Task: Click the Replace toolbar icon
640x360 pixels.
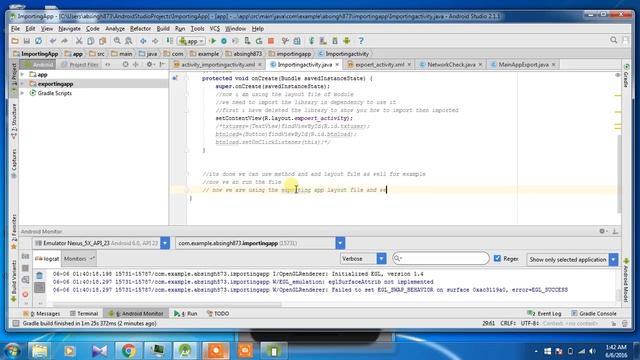Action: point(129,41)
